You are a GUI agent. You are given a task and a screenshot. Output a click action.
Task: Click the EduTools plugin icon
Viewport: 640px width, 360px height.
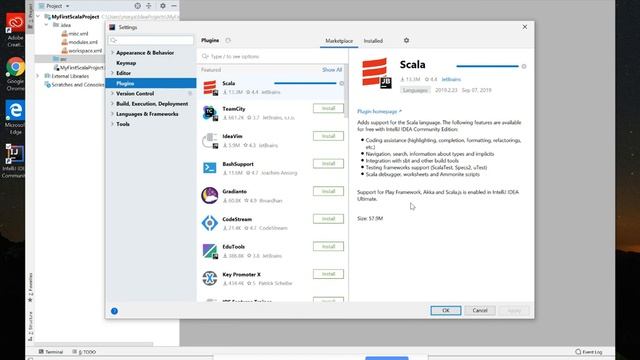[x=210, y=251]
